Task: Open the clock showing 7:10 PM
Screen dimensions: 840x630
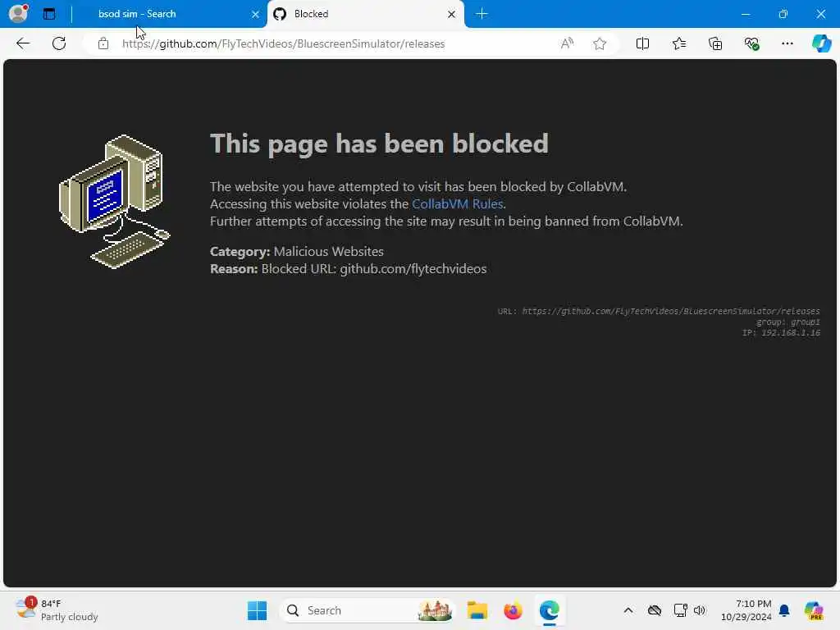Action: click(x=746, y=610)
